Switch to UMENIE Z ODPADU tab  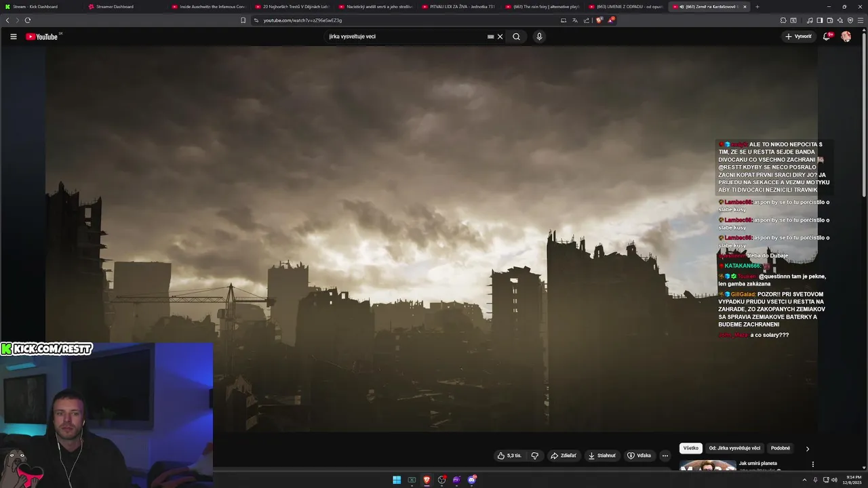[x=626, y=7]
